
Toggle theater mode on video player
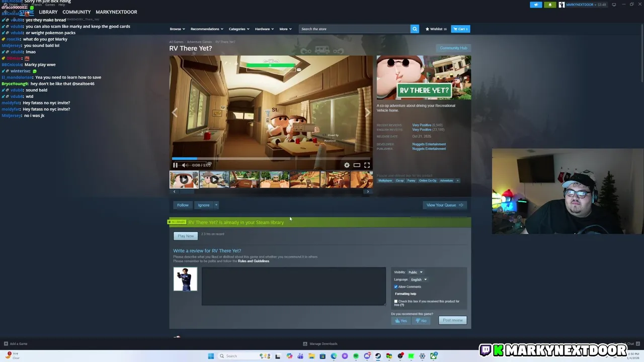click(357, 165)
